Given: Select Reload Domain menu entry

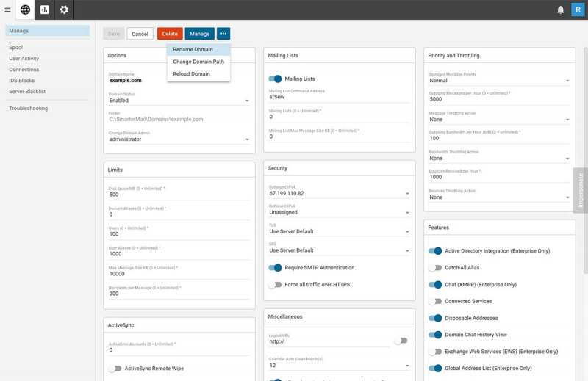Looking at the screenshot, I should [191, 74].
